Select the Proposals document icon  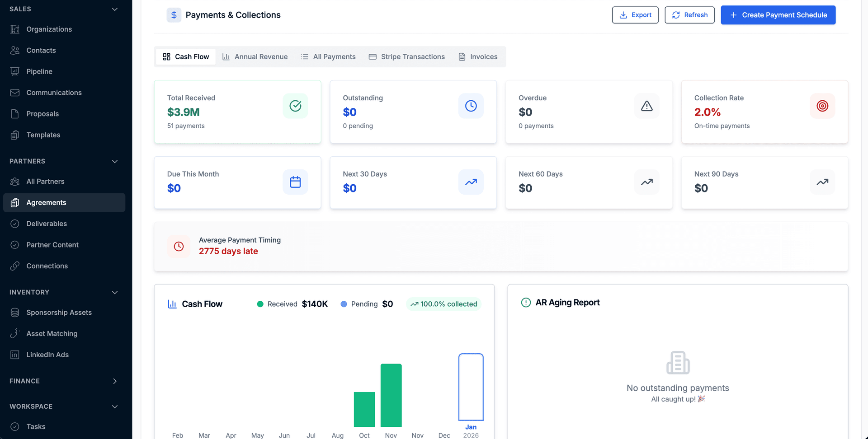[x=15, y=113]
